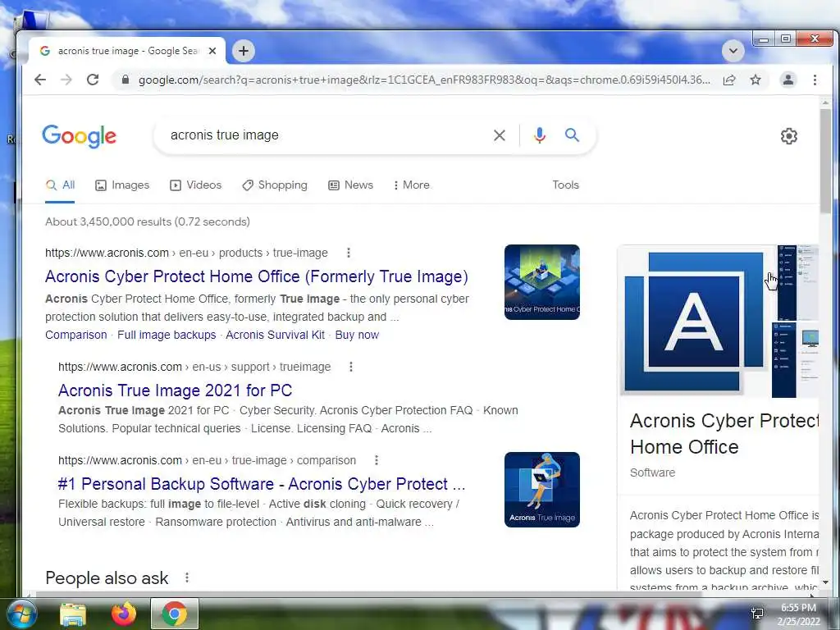Reload the Google search page
The image size is (840, 630).
93,80
